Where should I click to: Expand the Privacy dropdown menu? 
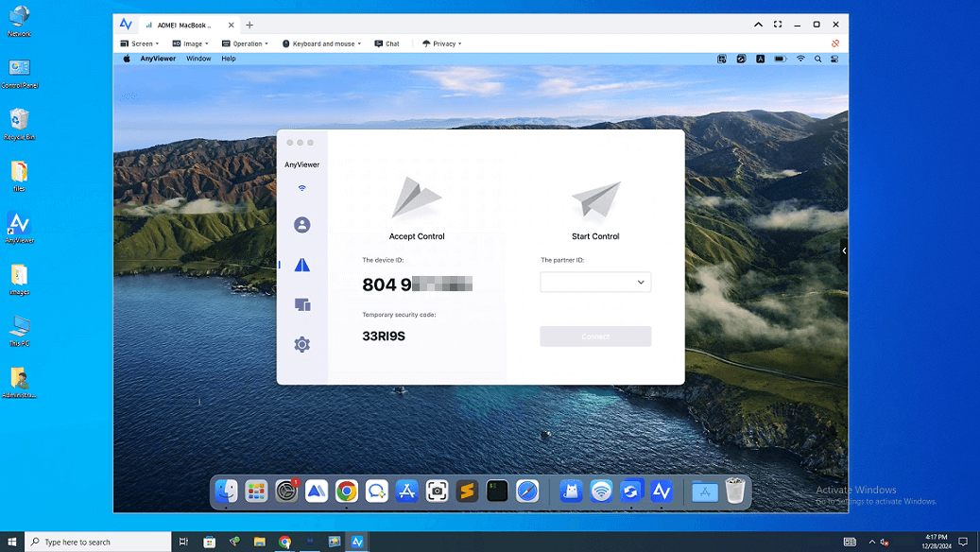click(441, 43)
